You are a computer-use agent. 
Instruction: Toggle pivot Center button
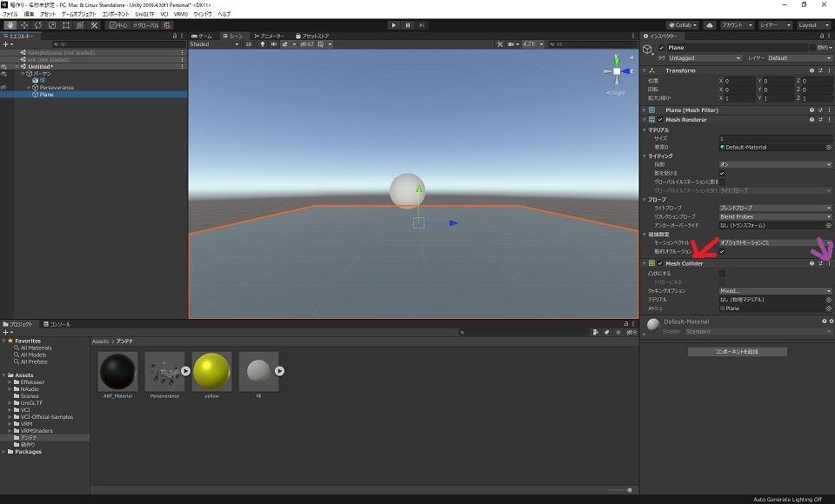pos(118,25)
